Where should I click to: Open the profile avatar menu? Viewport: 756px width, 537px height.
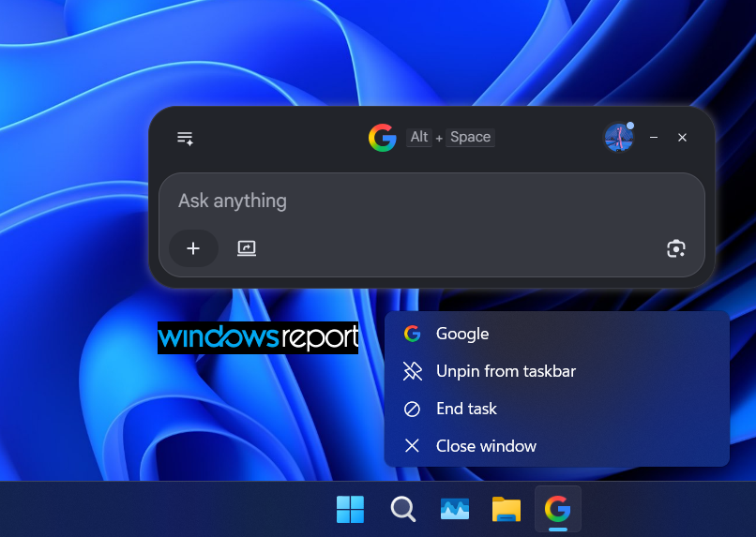(x=619, y=138)
